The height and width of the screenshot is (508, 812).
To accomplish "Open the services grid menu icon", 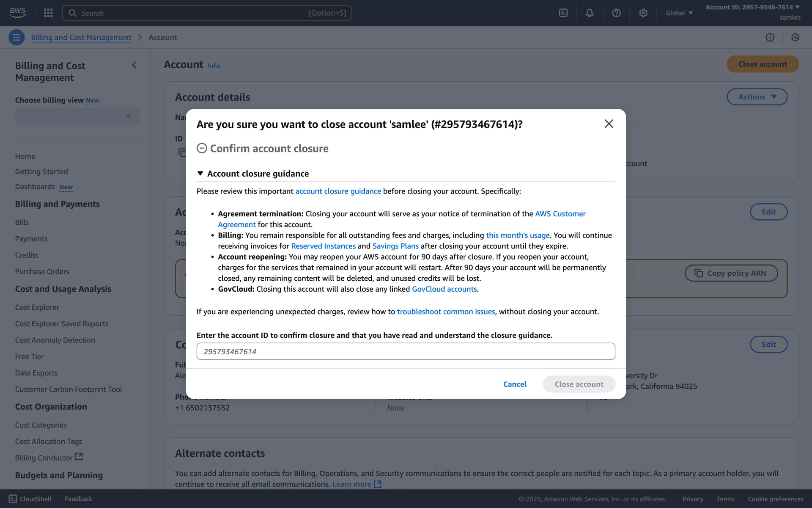I will point(48,13).
